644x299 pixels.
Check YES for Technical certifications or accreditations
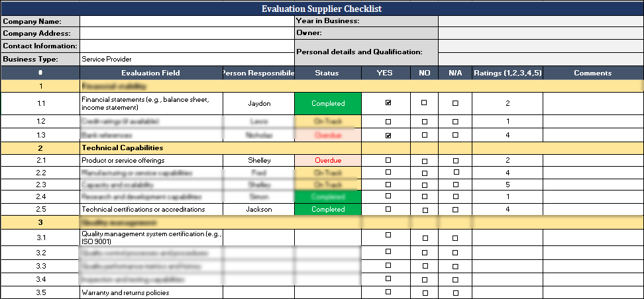point(388,209)
